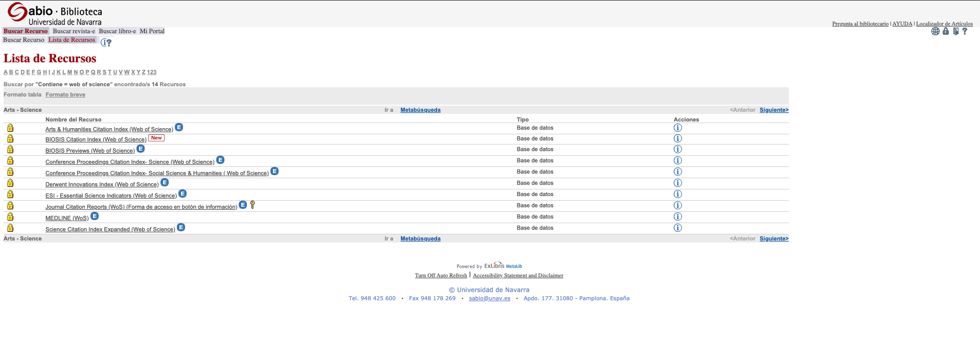Click the exit door icon in header
The width and height of the screenshot is (980, 338).
pos(955,31)
